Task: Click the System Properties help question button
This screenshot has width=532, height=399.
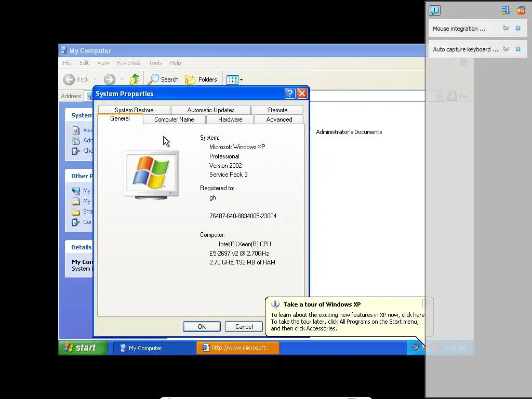Action: point(290,94)
